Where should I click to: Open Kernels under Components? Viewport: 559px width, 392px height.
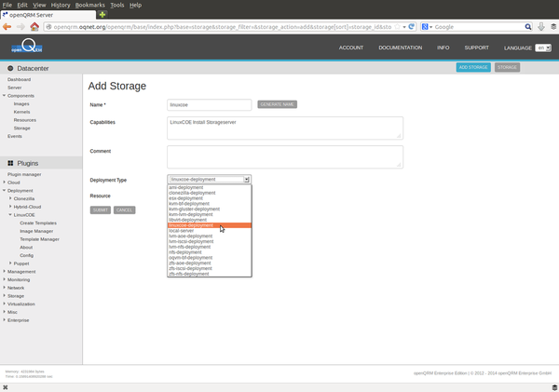click(21, 112)
